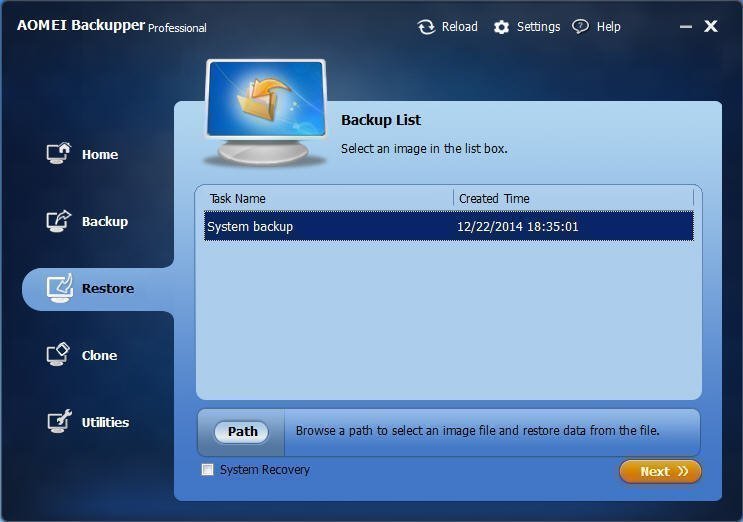Image resolution: width=743 pixels, height=522 pixels.
Task: Open the Help text label
Action: (x=608, y=27)
